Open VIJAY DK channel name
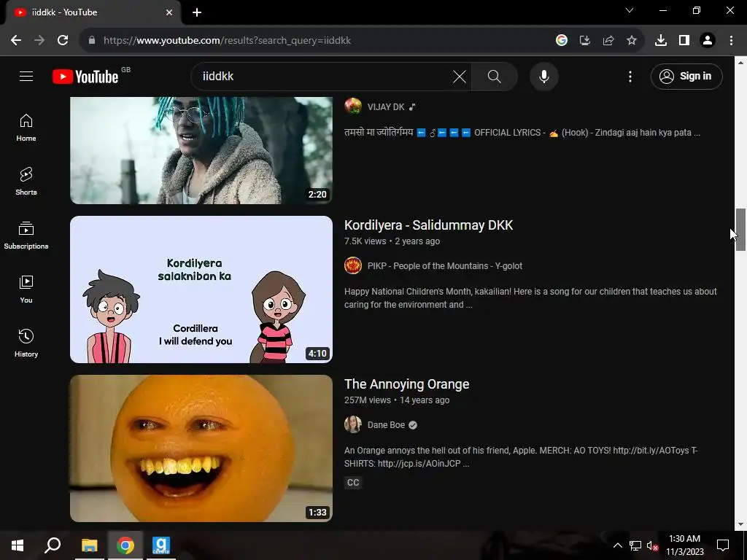 click(x=385, y=107)
